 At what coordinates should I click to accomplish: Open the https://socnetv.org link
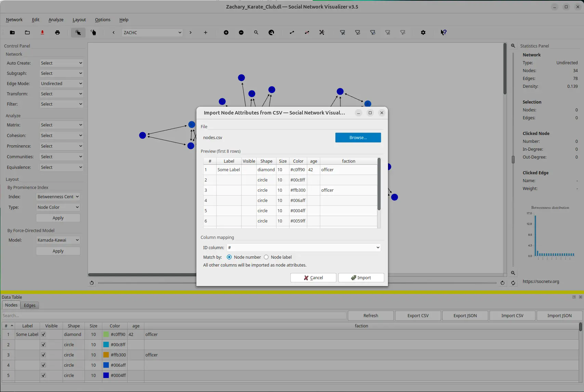point(541,282)
